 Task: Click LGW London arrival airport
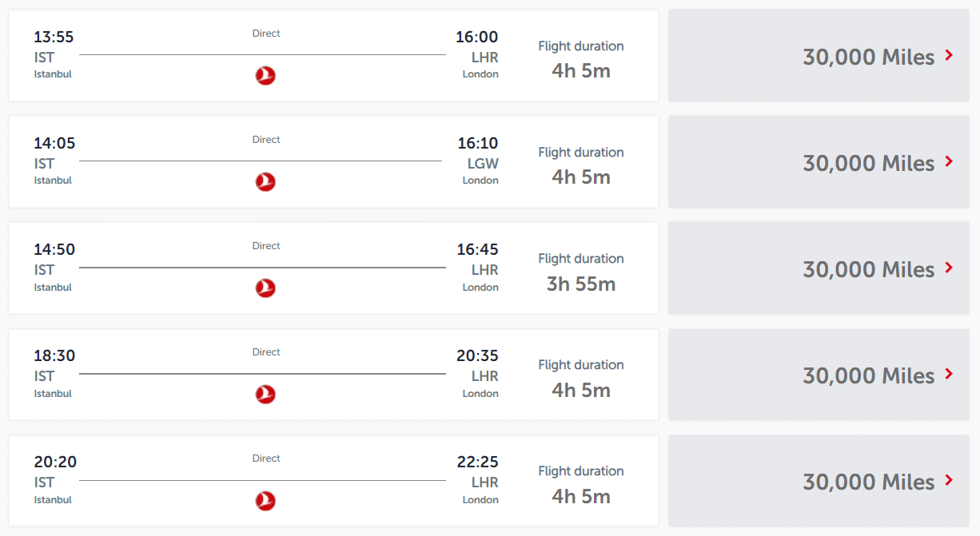(x=482, y=164)
